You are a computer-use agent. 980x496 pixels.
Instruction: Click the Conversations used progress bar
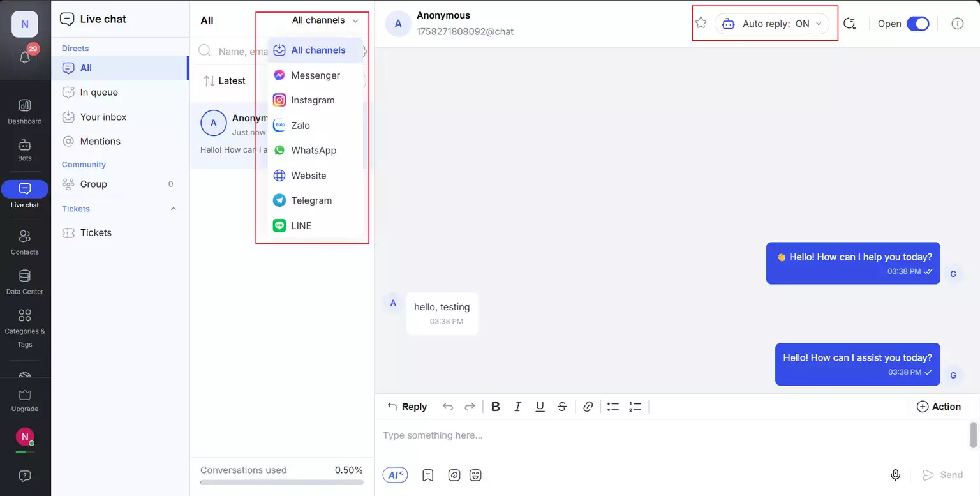281,482
